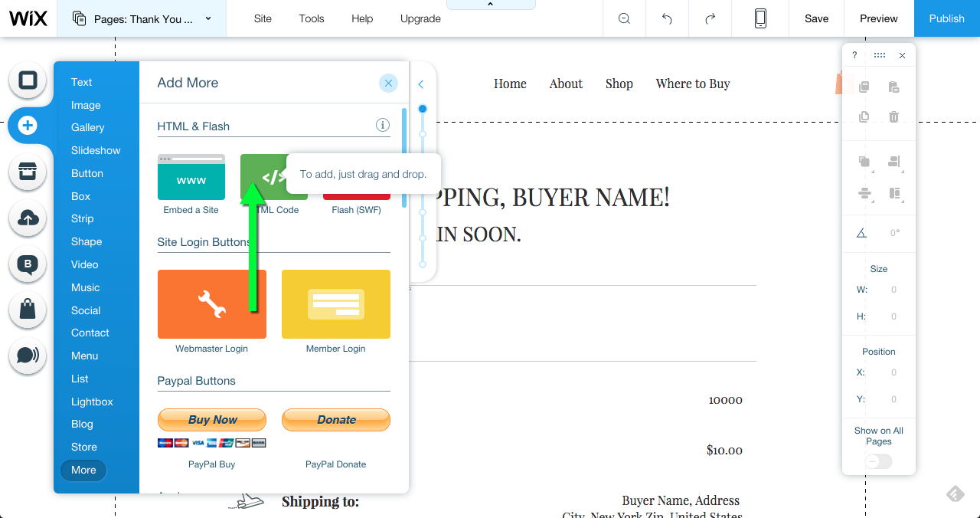The width and height of the screenshot is (980, 518).
Task: Open the App Market from the left sidebar
Action: click(x=28, y=172)
